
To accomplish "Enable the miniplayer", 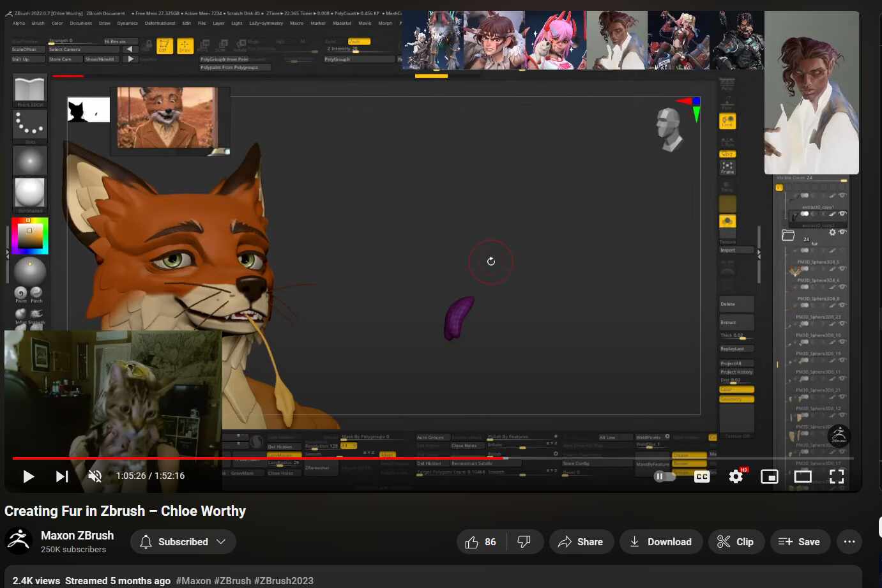I will point(770,476).
